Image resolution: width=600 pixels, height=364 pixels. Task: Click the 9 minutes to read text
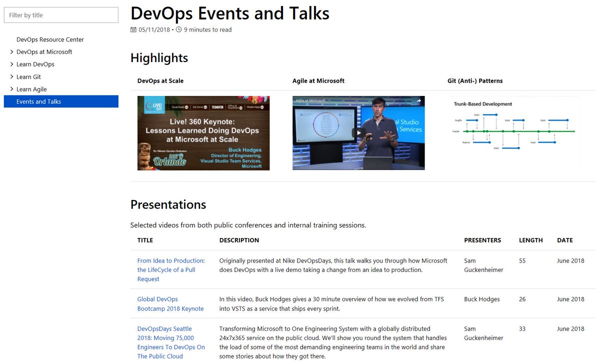tap(208, 30)
